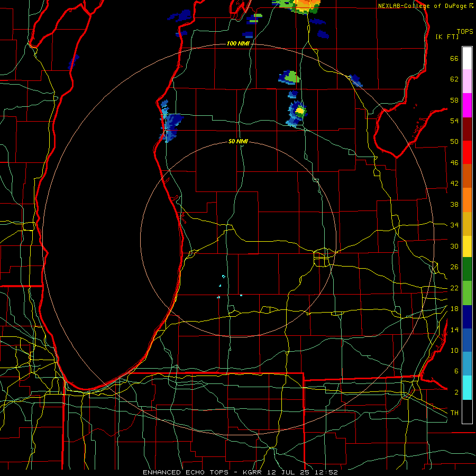Click the "100 NMI" range ring label
Screen dimensions: 476x476
[x=238, y=44]
